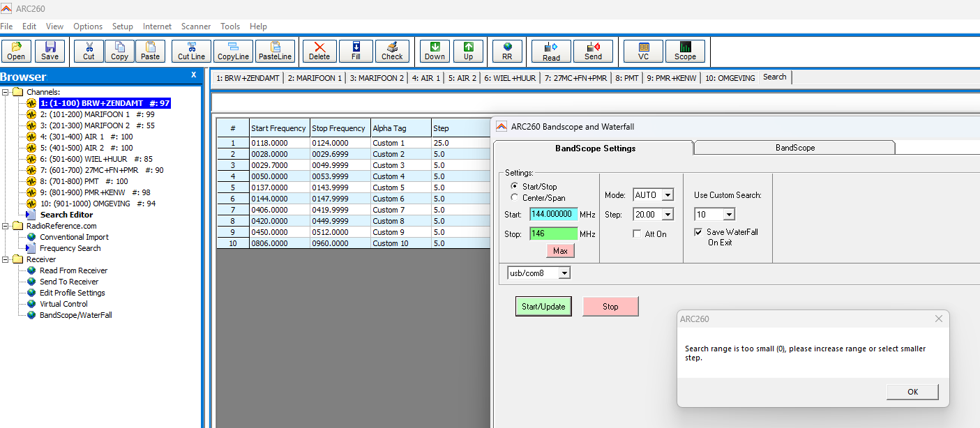Image resolution: width=980 pixels, height=428 pixels.
Task: Click the RR globe toolbar icon
Action: click(507, 51)
